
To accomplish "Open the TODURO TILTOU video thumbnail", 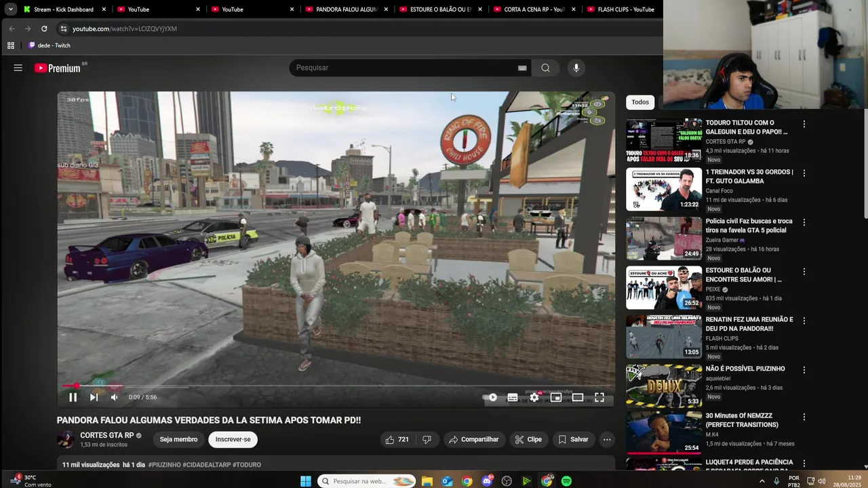I will pos(664,140).
